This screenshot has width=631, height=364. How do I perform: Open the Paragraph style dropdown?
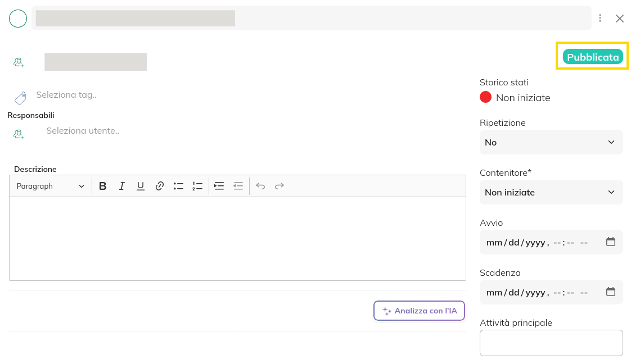click(50, 186)
